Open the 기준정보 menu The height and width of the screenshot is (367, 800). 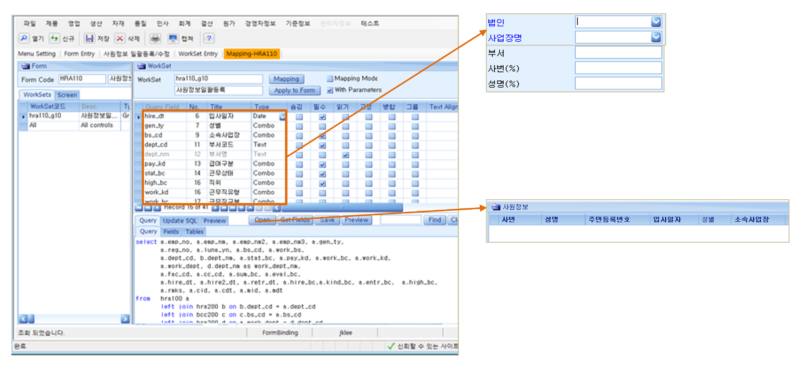[x=297, y=23]
